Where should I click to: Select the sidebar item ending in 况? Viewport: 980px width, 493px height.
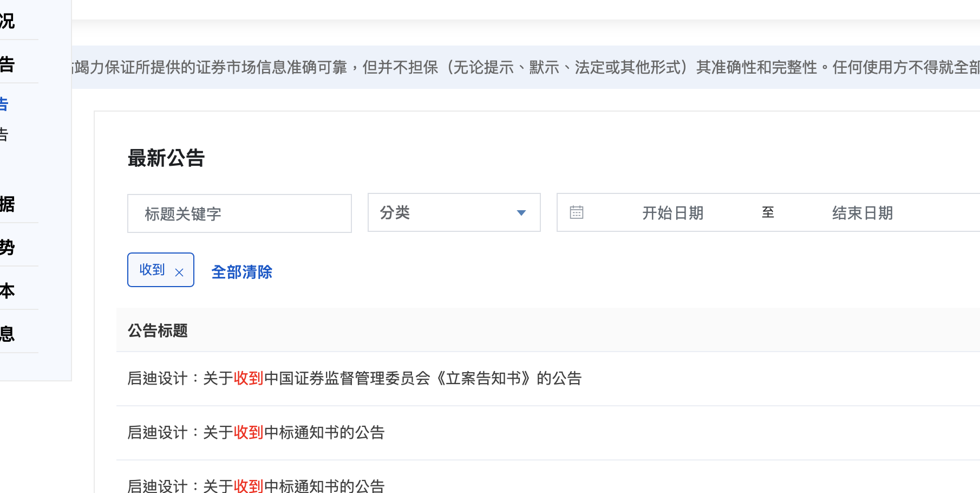[8, 21]
